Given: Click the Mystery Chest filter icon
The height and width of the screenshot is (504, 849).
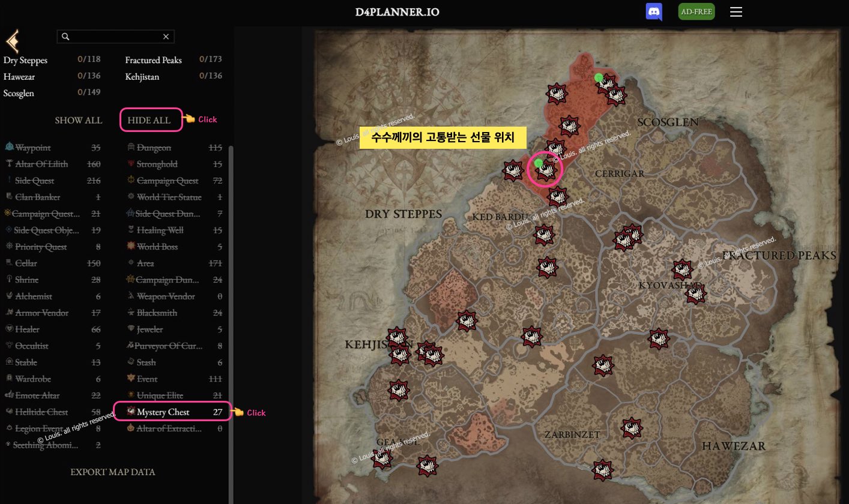Looking at the screenshot, I should pos(131,412).
